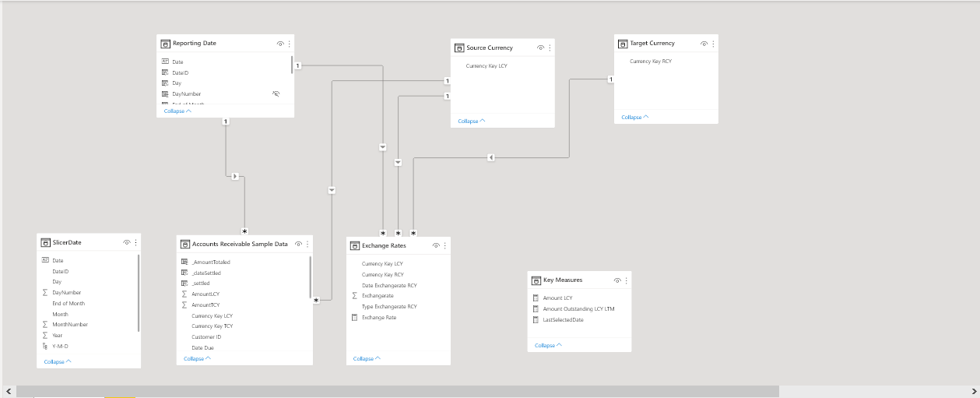The image size is (980, 398).
Task: Unhide the DayNumber field in Reporting Date
Action: [x=276, y=93]
